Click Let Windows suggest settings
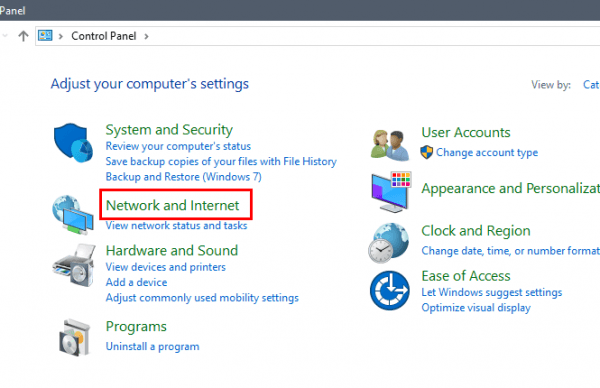This screenshot has width=600, height=388. click(x=492, y=292)
